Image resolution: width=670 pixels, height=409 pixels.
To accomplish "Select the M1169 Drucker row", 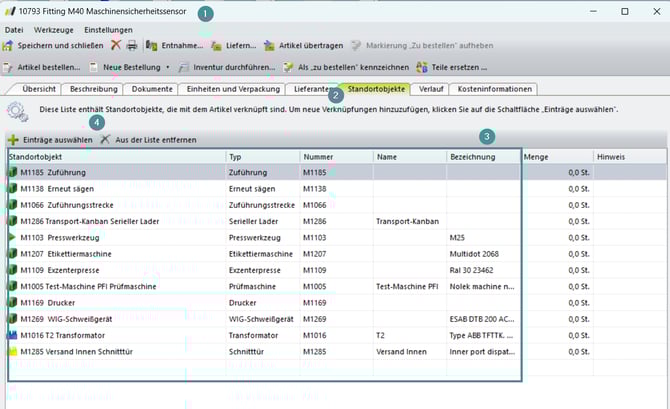I will [337, 303].
